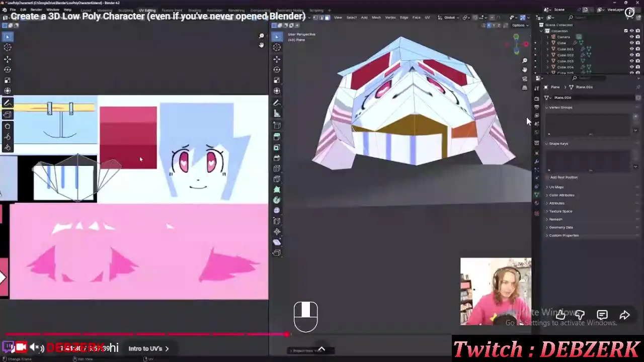Select the Move tool in UV editor toolbar

(8, 59)
